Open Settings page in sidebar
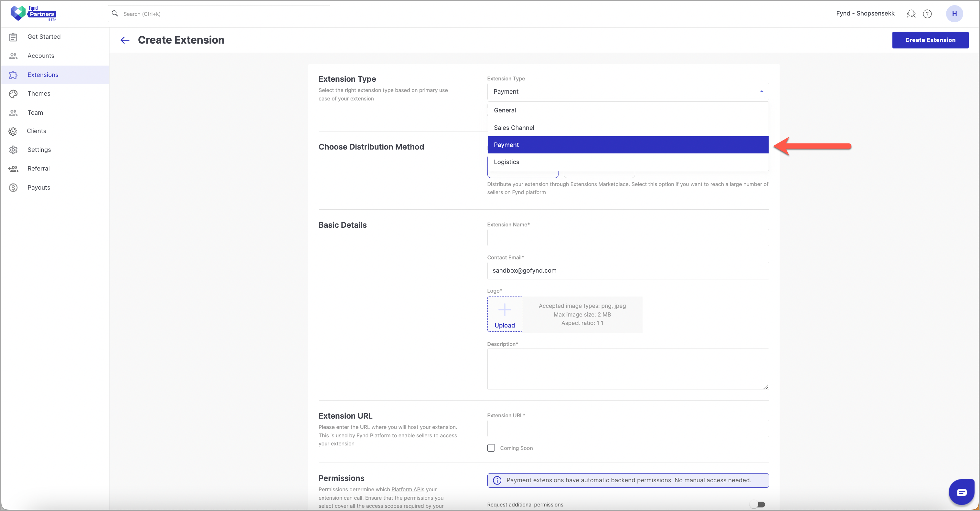 click(x=56, y=150)
